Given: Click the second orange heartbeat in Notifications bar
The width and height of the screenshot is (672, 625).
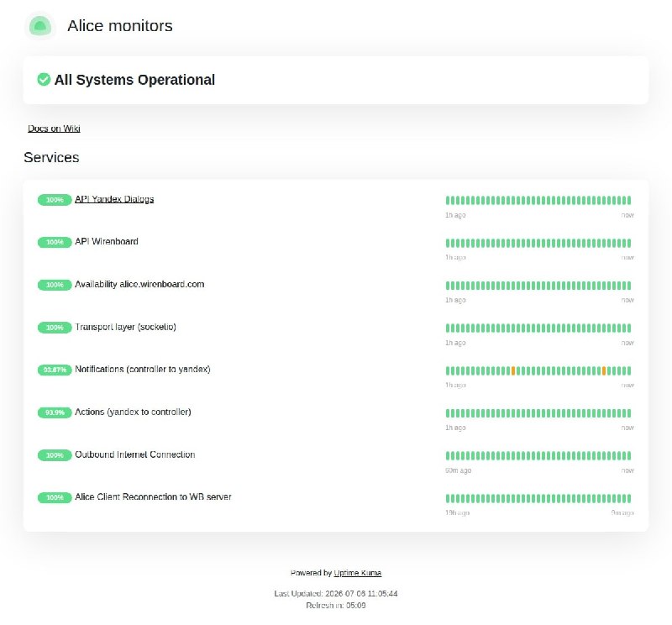Looking at the screenshot, I should (x=604, y=370).
